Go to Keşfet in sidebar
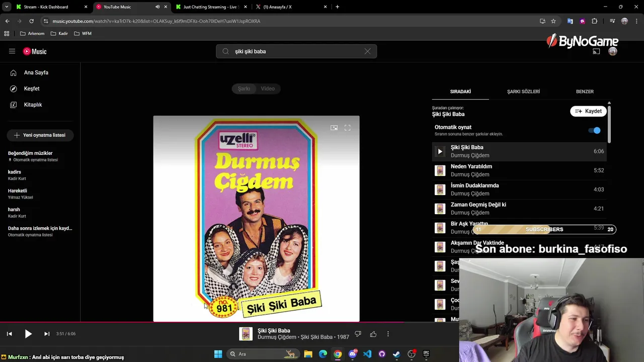This screenshot has height=362, width=644. pos(40,88)
